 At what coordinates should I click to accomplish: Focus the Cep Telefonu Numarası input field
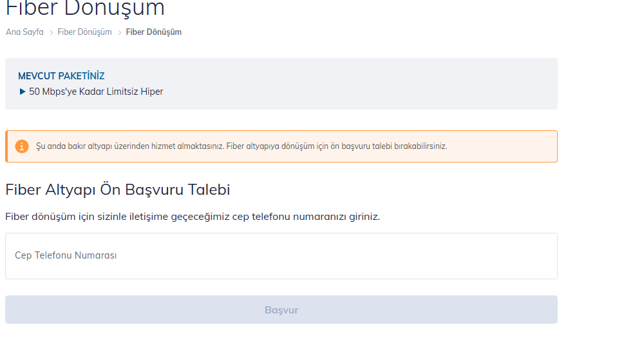coord(281,256)
